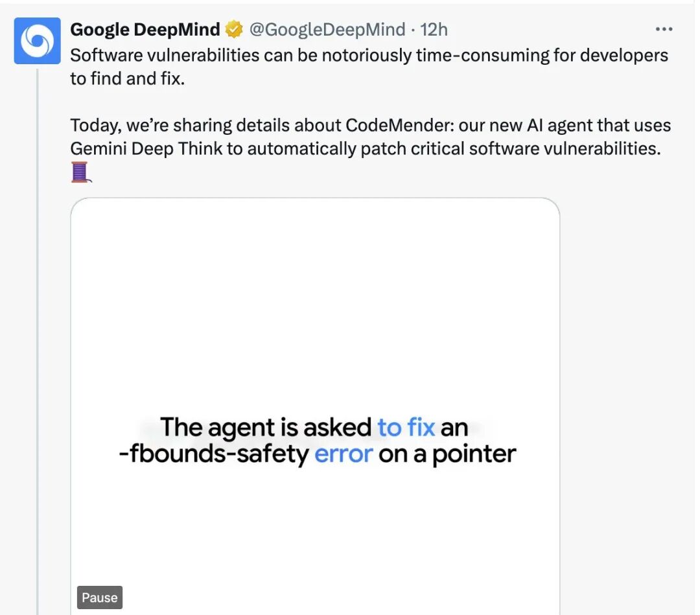The image size is (700, 615).
Task: Click the blank top area of video
Action: coord(315,272)
